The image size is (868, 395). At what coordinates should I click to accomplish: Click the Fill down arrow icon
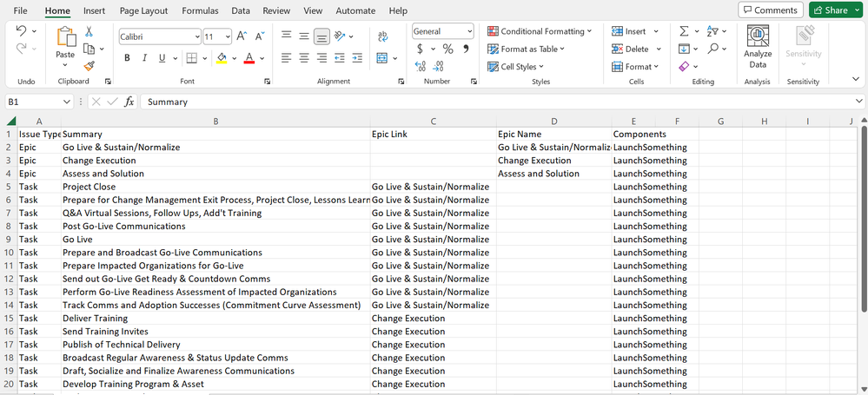(x=684, y=49)
